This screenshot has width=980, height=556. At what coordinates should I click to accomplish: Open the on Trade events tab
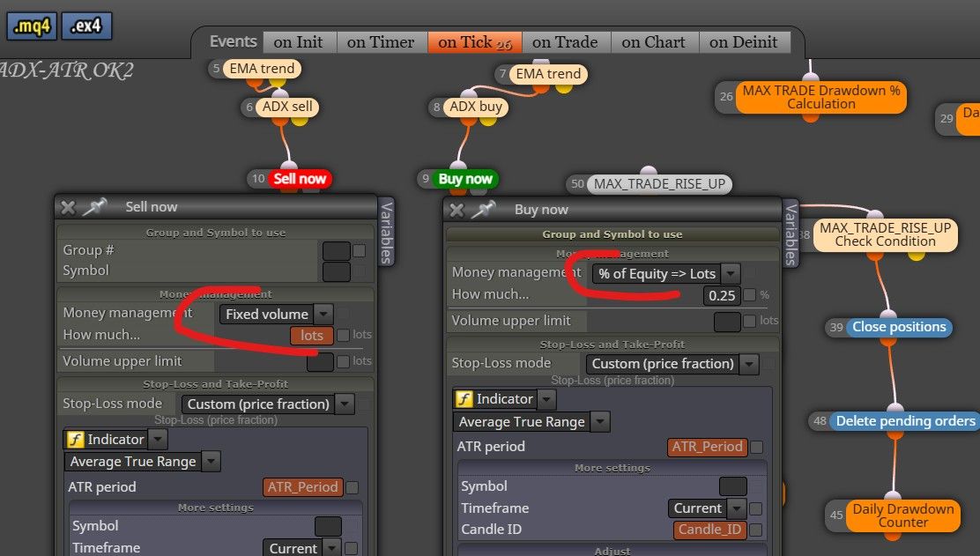tap(565, 42)
